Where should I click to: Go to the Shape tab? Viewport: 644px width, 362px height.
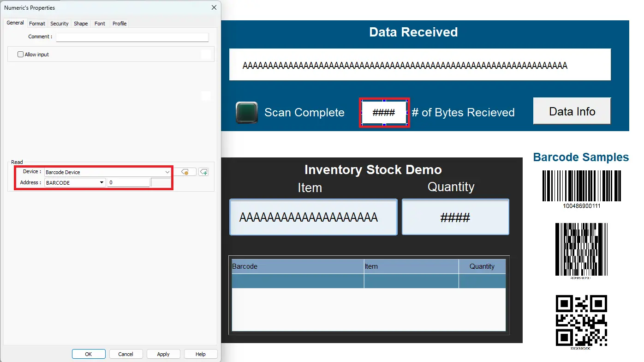tap(81, 24)
